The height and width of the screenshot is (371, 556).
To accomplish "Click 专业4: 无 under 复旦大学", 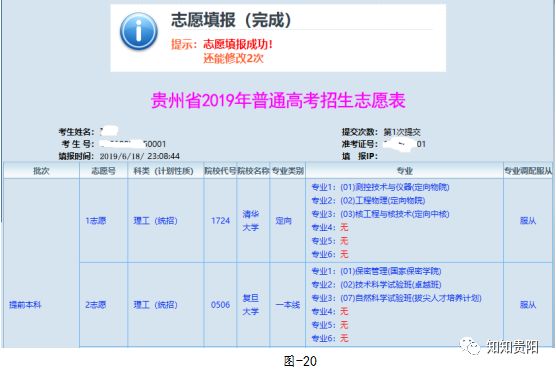I will tap(330, 311).
